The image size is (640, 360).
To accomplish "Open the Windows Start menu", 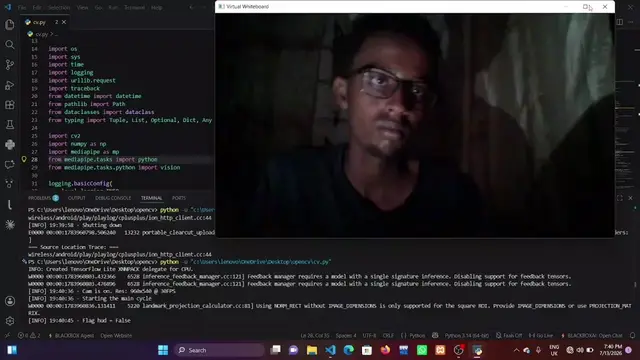I will click(x=163, y=350).
